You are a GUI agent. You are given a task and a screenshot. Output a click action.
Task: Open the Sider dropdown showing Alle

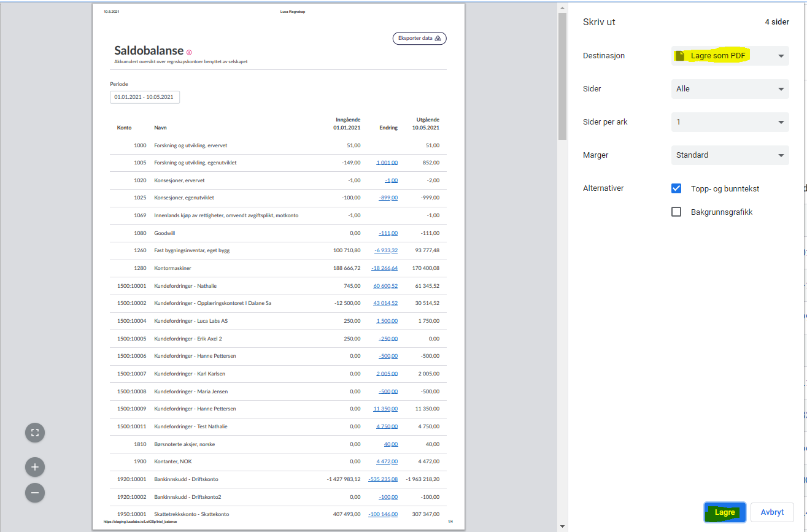pyautogui.click(x=730, y=89)
